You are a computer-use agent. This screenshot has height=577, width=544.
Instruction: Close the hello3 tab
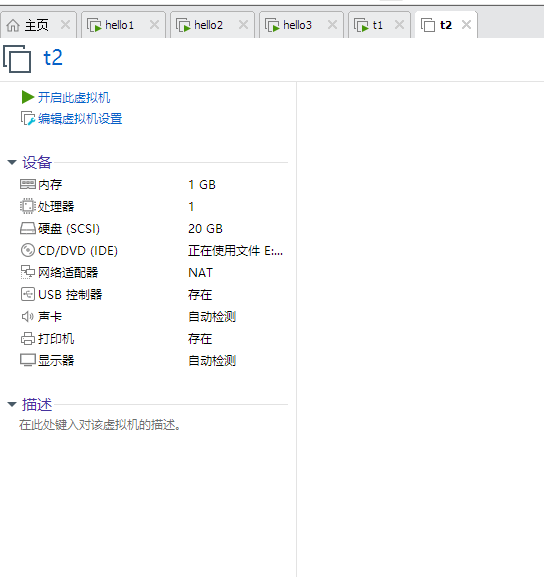click(x=332, y=25)
